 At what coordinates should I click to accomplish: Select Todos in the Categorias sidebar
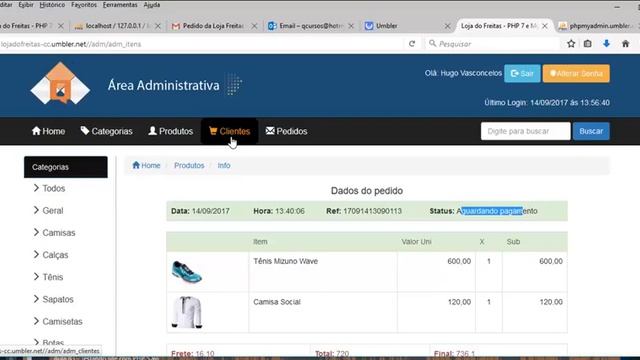pos(53,188)
